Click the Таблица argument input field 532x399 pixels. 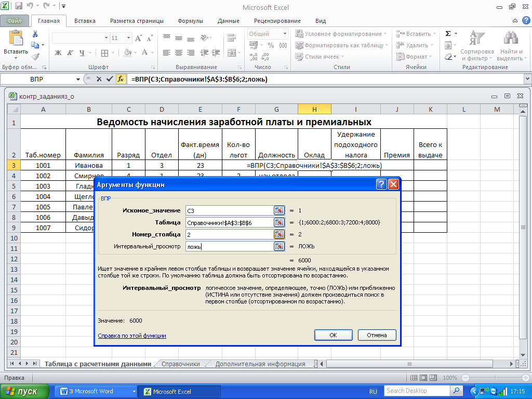point(230,222)
